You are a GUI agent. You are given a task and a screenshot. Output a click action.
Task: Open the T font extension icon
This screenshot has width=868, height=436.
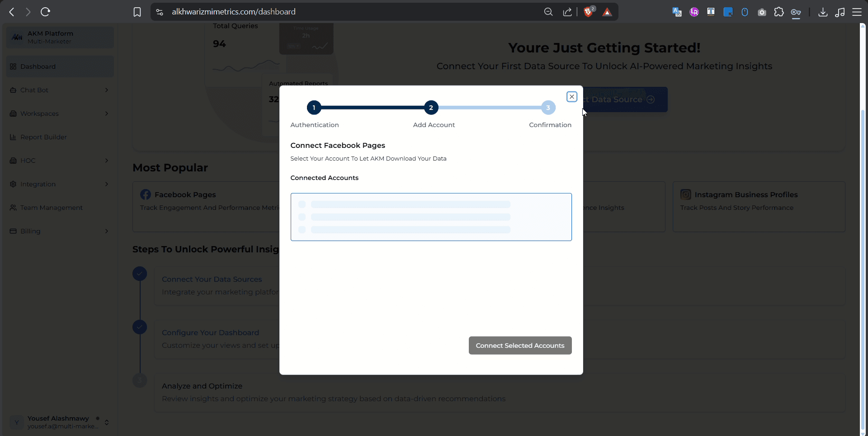(x=711, y=12)
